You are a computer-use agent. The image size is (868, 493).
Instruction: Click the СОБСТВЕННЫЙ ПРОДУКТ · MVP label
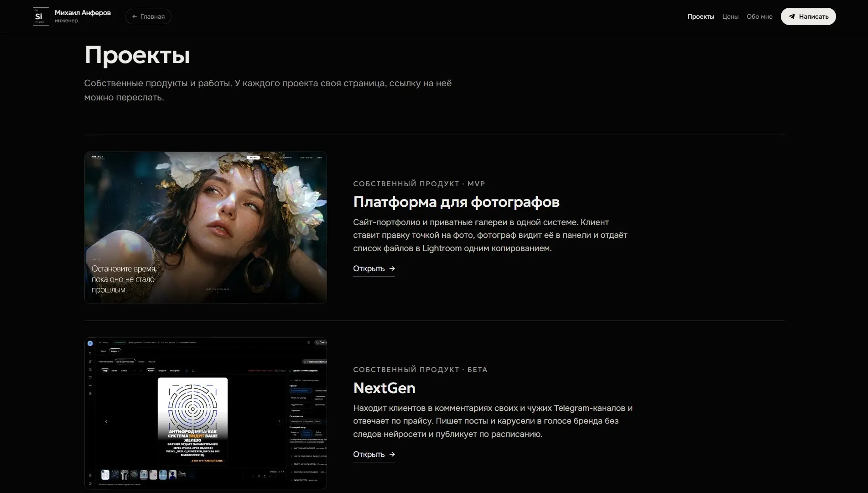point(419,184)
